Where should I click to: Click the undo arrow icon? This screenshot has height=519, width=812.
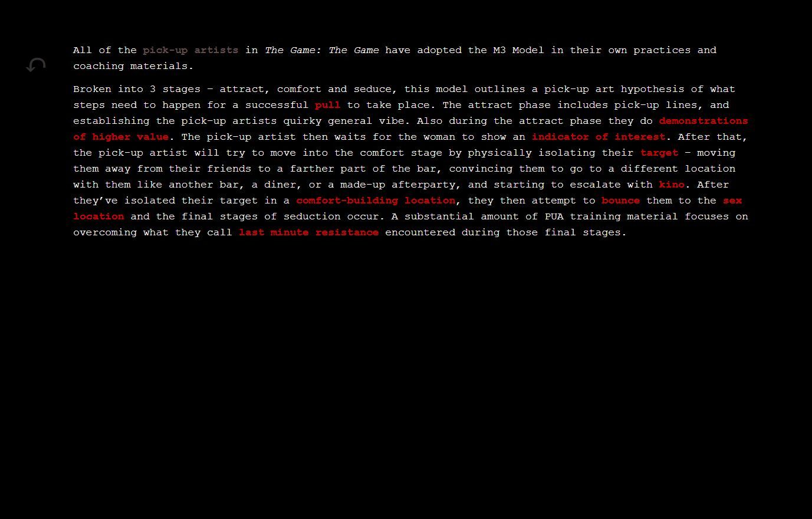(x=36, y=65)
